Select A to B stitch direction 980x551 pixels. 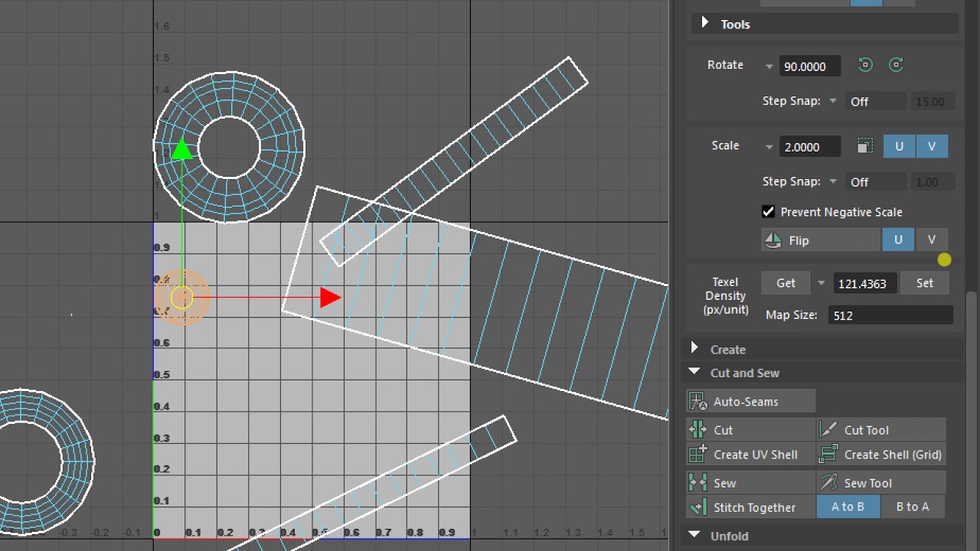[x=848, y=507]
